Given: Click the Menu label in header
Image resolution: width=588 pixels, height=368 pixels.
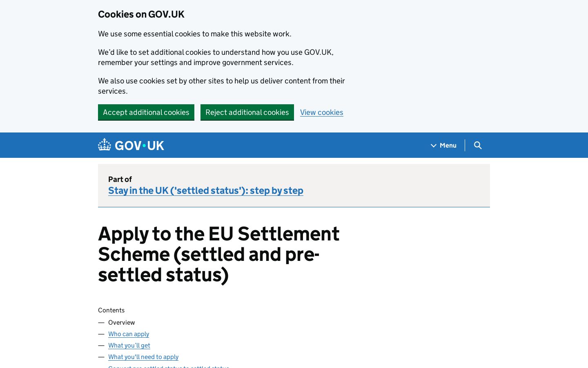Looking at the screenshot, I should point(448,145).
